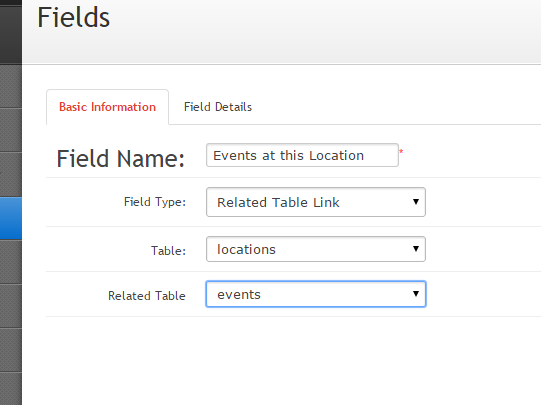Click the arrow icon of the locations dropdown

[x=416, y=249]
